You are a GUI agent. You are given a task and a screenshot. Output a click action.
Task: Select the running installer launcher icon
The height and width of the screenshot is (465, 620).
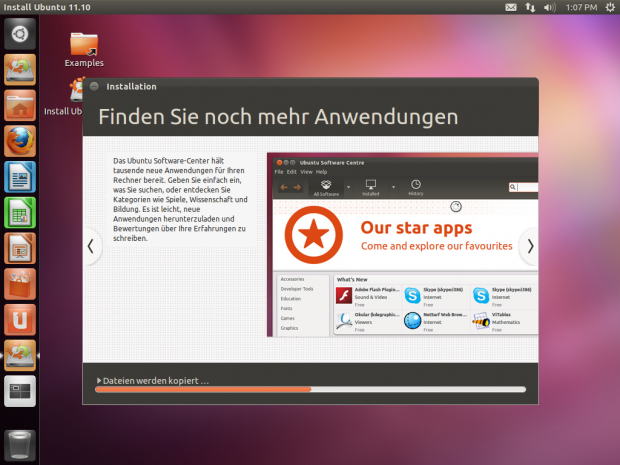point(20,355)
